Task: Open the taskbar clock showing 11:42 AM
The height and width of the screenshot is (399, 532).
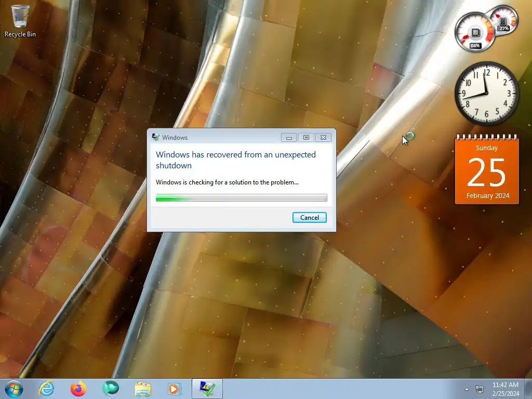Action: (506, 389)
